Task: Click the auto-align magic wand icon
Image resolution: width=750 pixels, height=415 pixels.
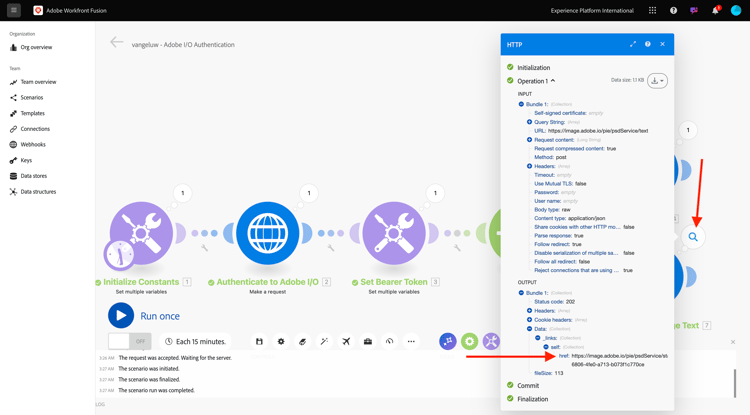Action: [324, 341]
